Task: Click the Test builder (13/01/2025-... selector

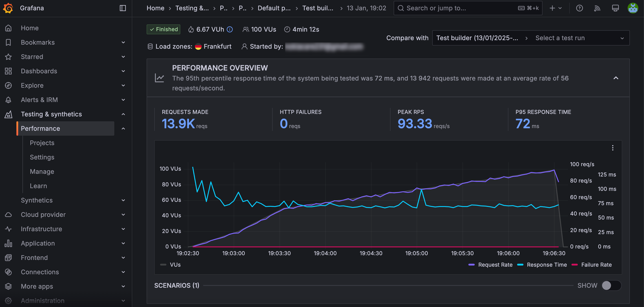Action: [x=477, y=38]
